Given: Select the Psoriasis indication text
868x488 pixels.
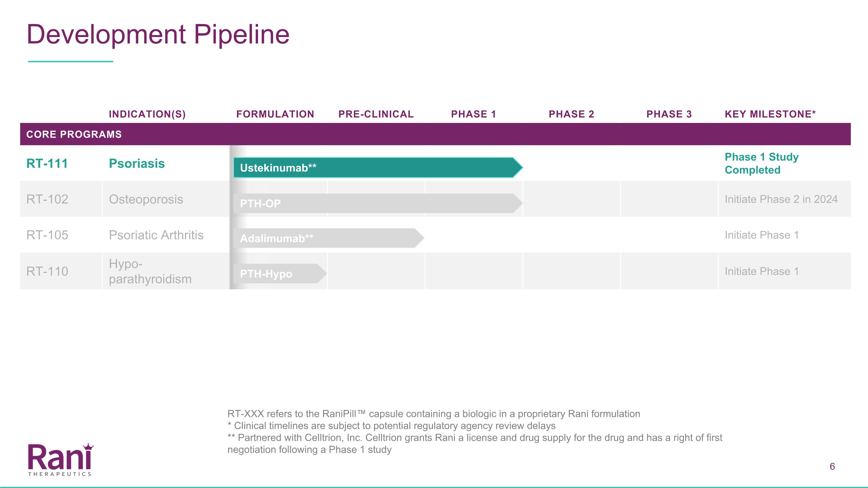Looking at the screenshot, I should [137, 164].
